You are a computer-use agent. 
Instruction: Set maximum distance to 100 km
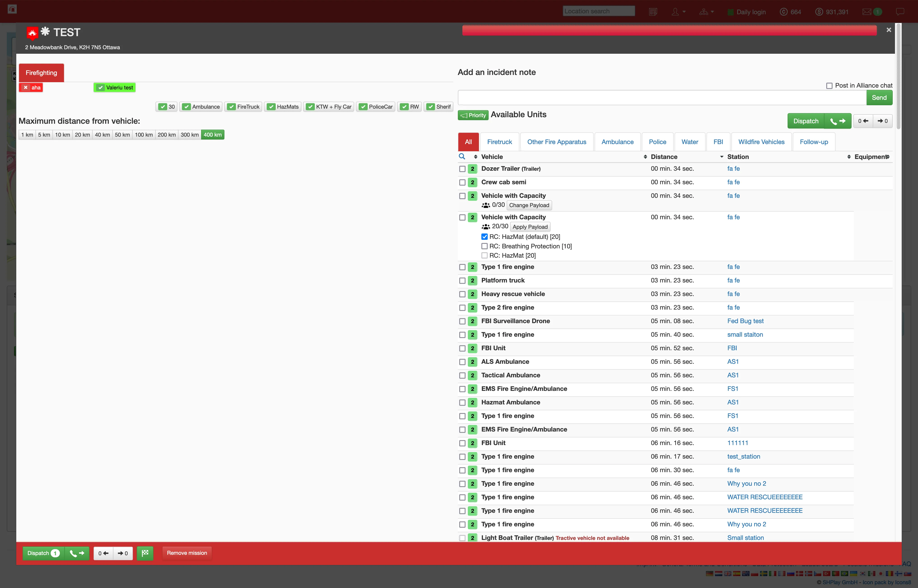(x=144, y=135)
